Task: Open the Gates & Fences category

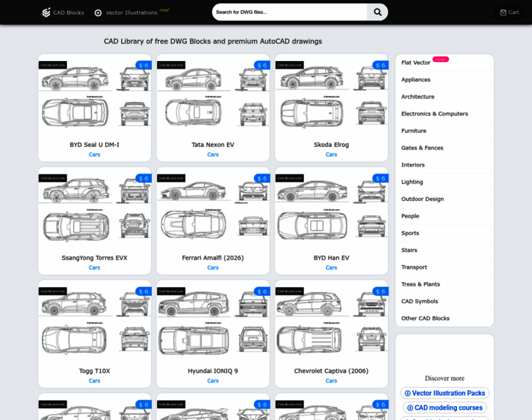Action: pyautogui.click(x=444, y=148)
